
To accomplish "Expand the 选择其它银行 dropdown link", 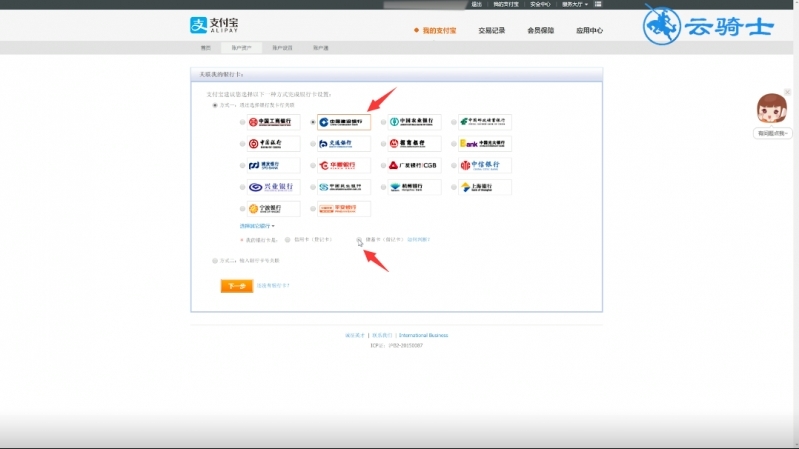I will [257, 226].
